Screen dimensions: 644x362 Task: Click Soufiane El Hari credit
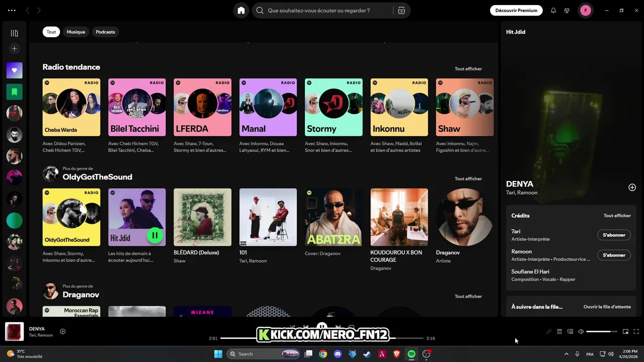pyautogui.click(x=530, y=271)
